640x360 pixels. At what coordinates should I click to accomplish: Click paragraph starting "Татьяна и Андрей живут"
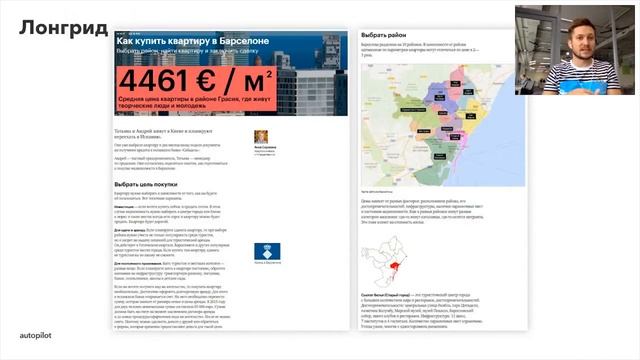pyautogui.click(x=163, y=134)
